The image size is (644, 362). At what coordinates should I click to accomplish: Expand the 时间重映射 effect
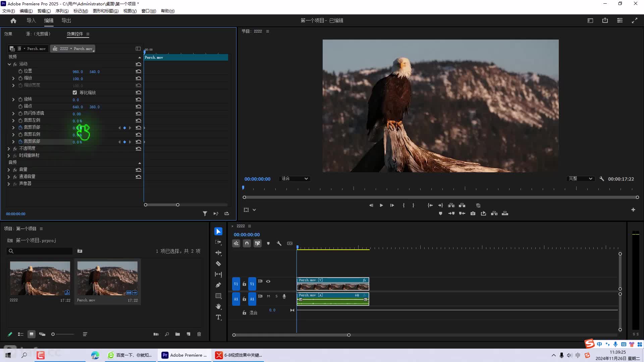(x=9, y=156)
